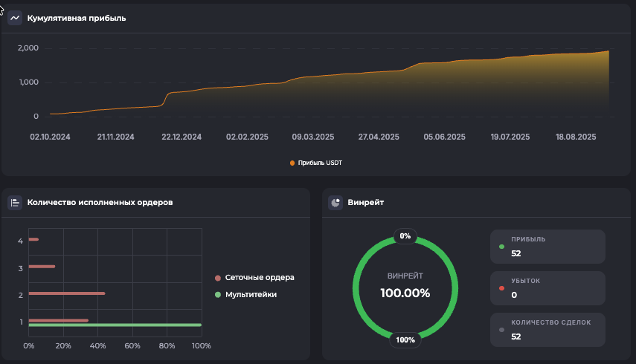Click the green Мультитейки bar at level 1

(115, 325)
